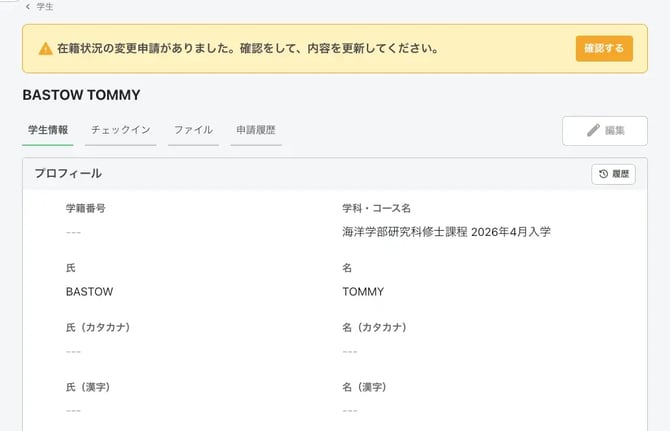
Task: Click the プロフィール section header
Action: click(68, 173)
